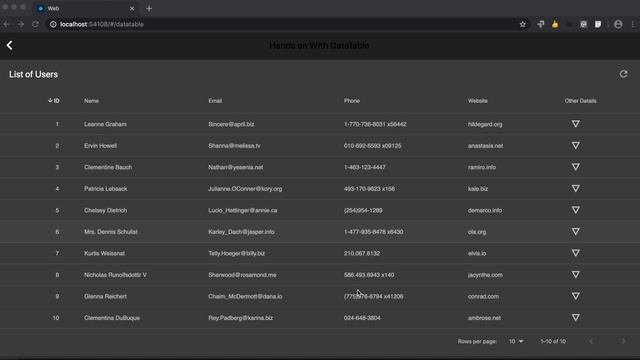Click the 1-10 of 10 page indicator
Screen dimensions: 640x360
coord(553,341)
